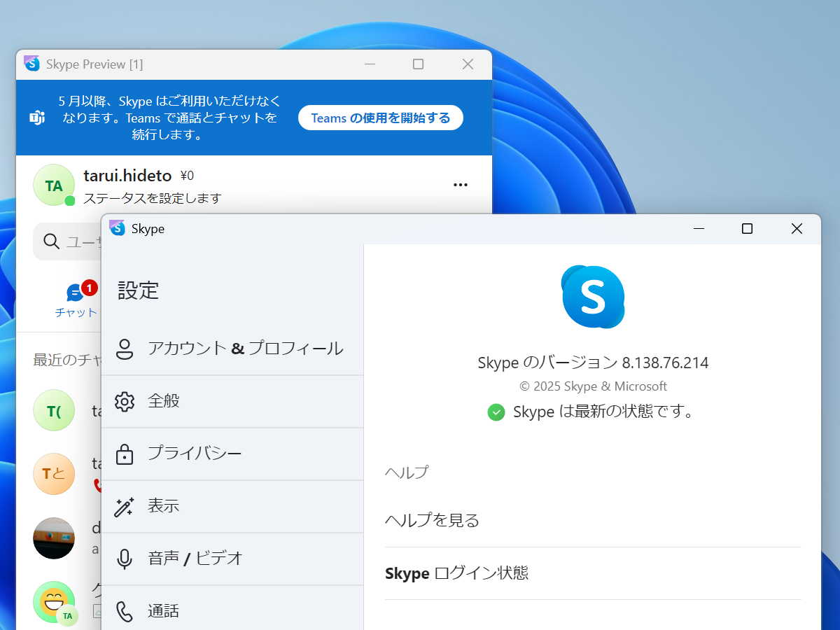Open 表示 settings via the magic wand icon
The height and width of the screenshot is (630, 840).
tap(125, 505)
